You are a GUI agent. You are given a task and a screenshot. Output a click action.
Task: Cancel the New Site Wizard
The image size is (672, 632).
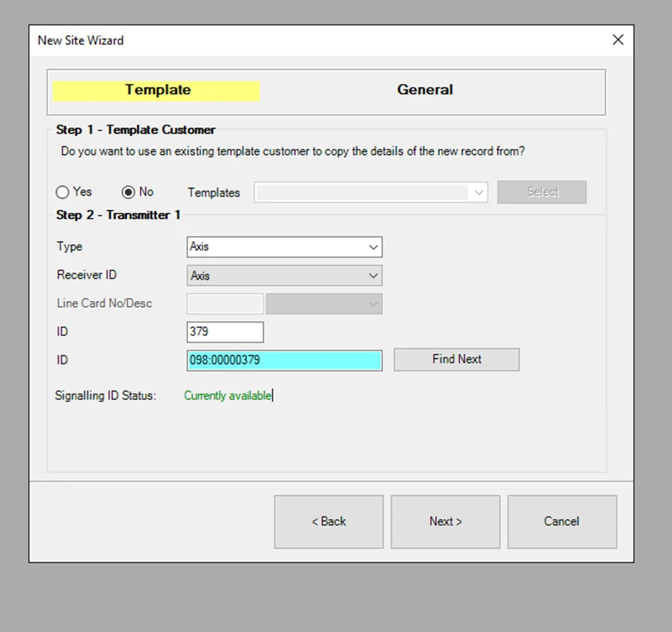click(x=562, y=522)
